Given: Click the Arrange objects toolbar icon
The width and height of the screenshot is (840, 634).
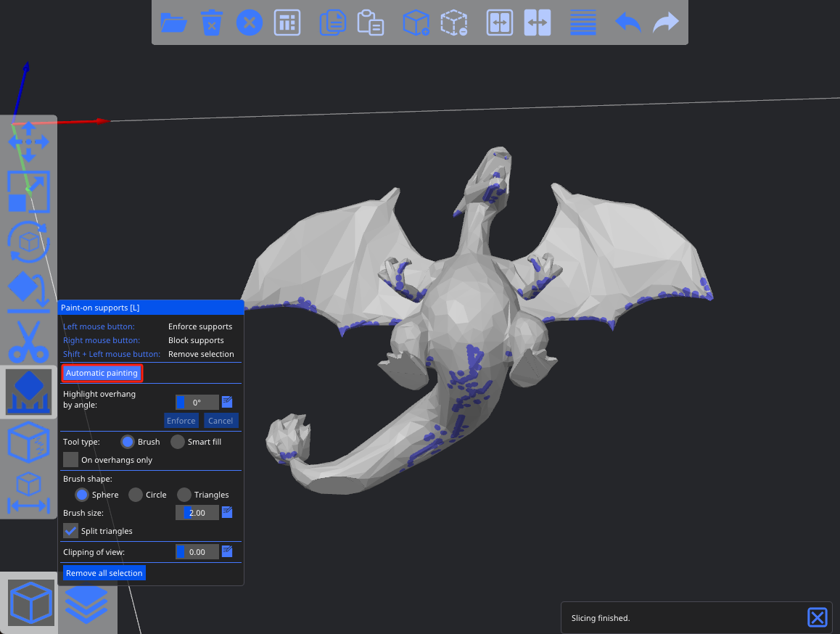Looking at the screenshot, I should pyautogui.click(x=287, y=22).
